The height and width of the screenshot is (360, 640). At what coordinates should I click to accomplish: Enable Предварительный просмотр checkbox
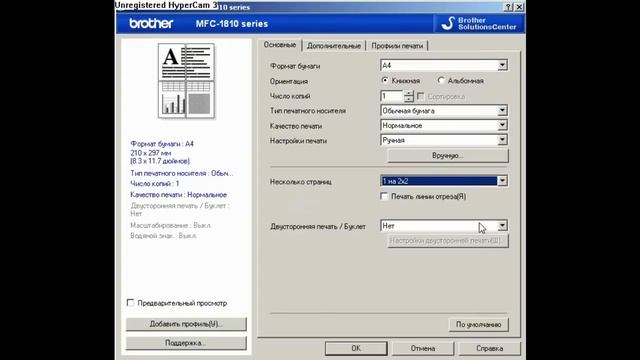point(130,303)
